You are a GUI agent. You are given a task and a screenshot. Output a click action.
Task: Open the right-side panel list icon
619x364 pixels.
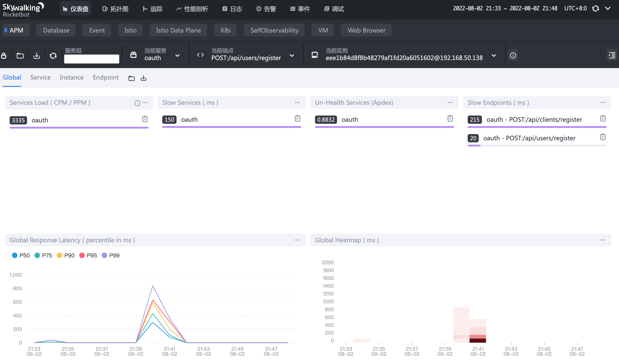coord(612,55)
